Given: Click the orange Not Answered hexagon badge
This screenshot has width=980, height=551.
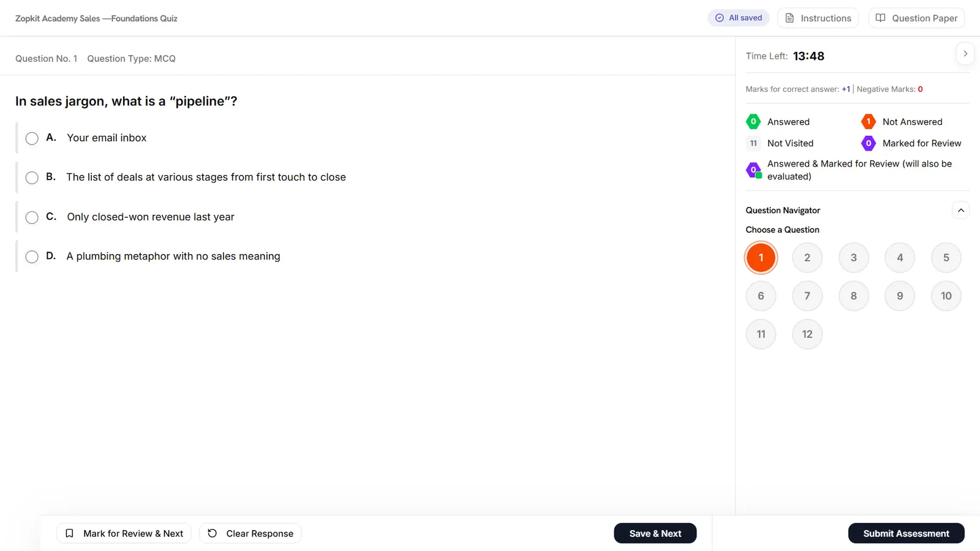Looking at the screenshot, I should tap(868, 121).
